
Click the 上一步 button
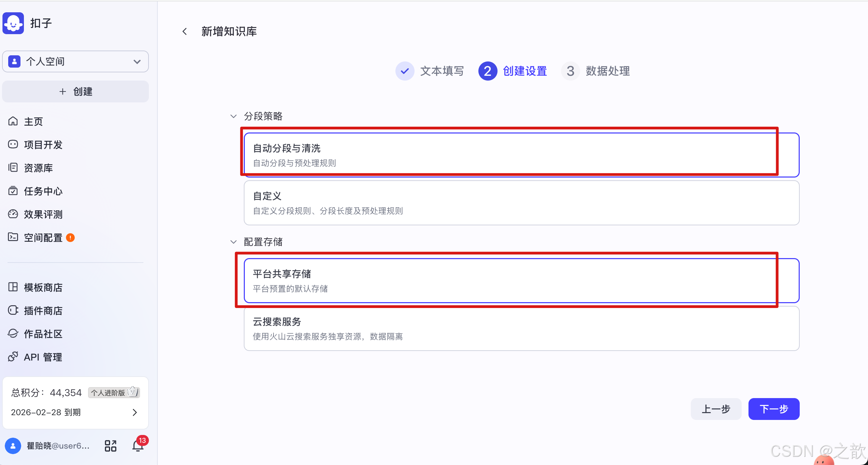pyautogui.click(x=716, y=409)
